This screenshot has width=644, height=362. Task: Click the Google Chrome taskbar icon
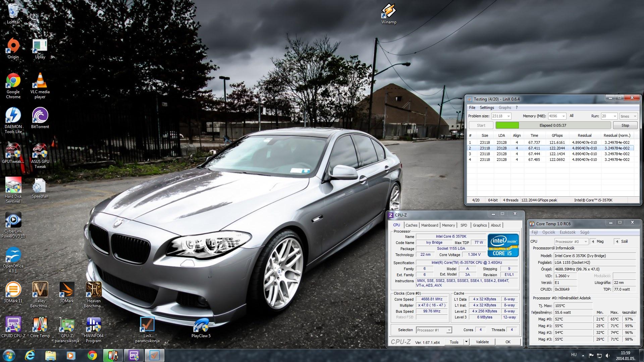(92, 355)
